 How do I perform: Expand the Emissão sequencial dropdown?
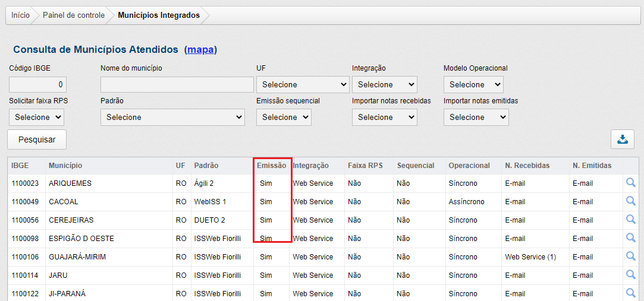point(284,117)
